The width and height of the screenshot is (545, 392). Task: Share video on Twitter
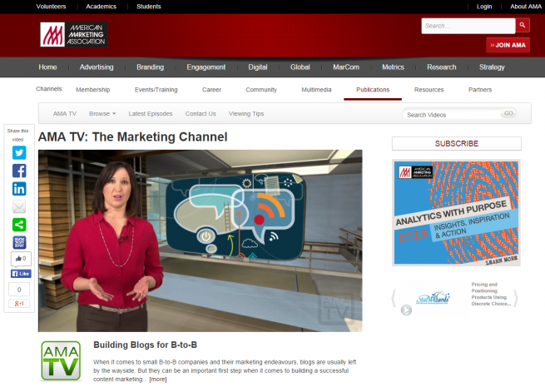point(19,152)
